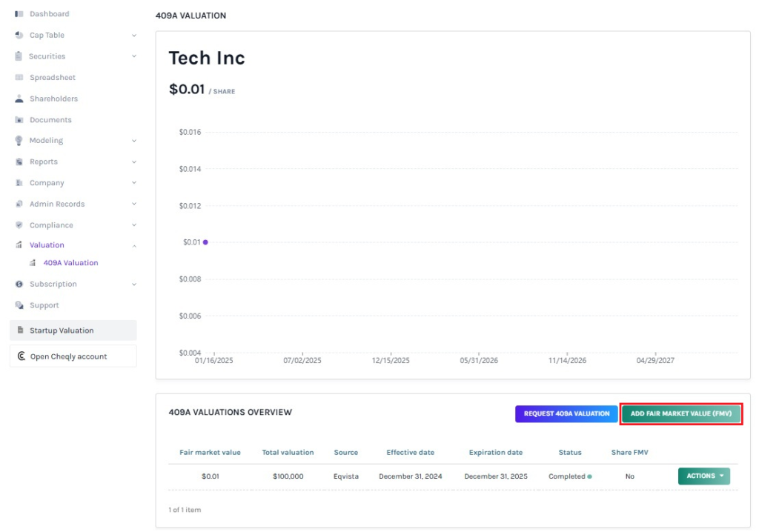This screenshot has height=532, width=759.
Task: Click the $0.01 data point on chart
Action: 205,242
